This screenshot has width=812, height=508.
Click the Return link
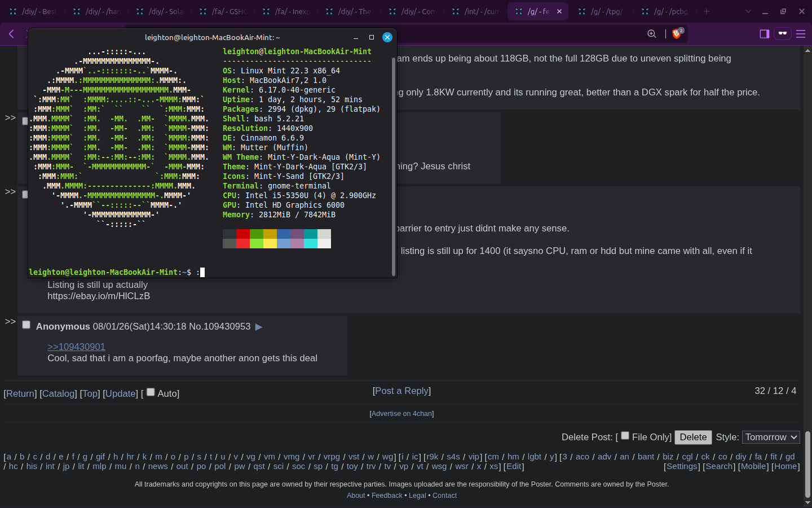click(x=20, y=393)
